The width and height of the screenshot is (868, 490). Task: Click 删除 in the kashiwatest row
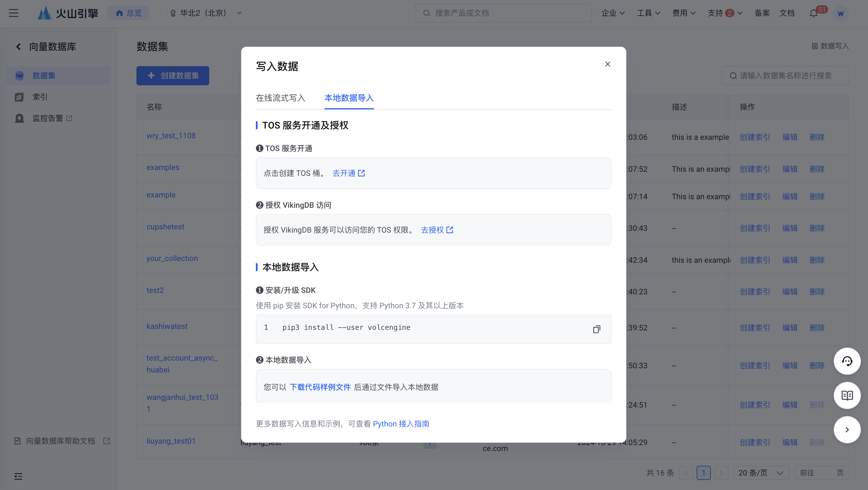point(817,327)
